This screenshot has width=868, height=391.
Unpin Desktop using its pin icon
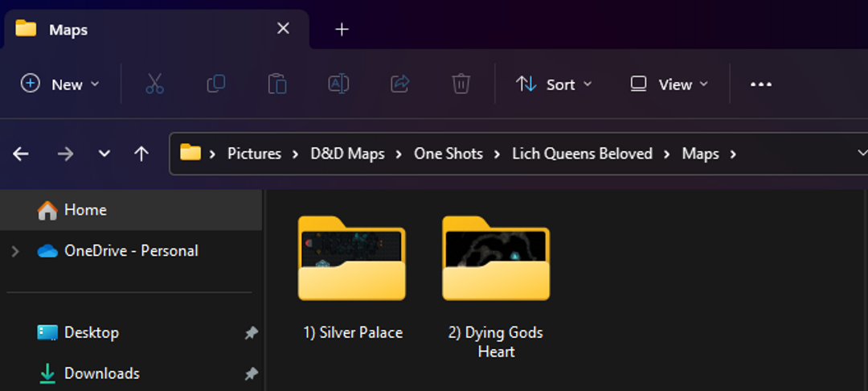tap(251, 332)
